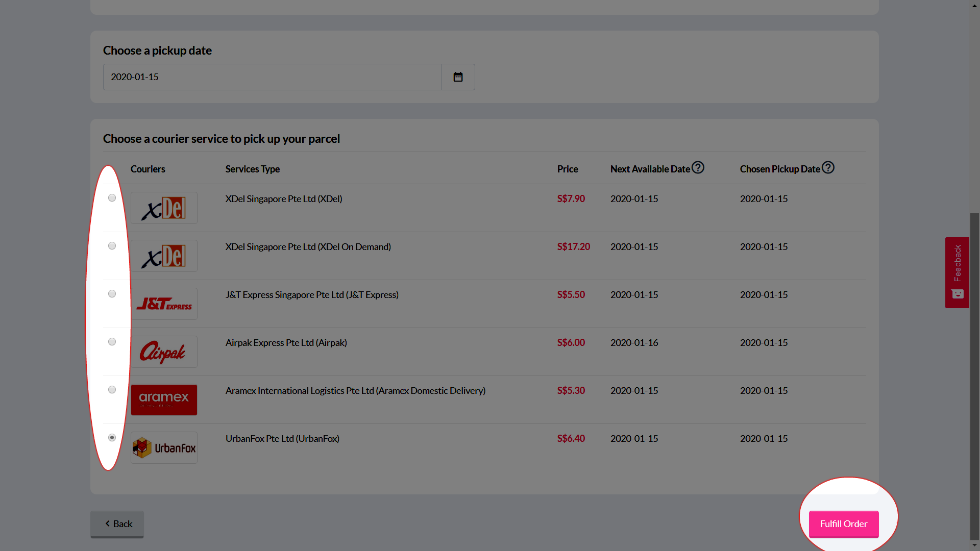Select the J&T Express radio button

(112, 294)
